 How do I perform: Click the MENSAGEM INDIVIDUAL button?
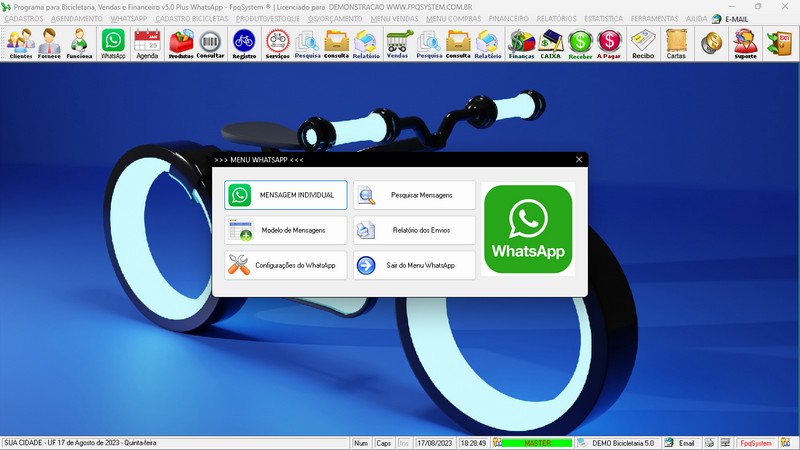click(286, 195)
